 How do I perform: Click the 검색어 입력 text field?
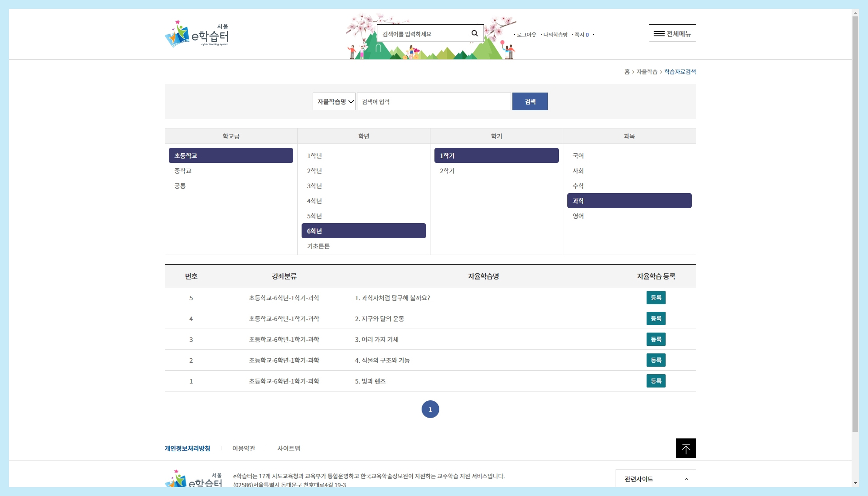coord(434,102)
